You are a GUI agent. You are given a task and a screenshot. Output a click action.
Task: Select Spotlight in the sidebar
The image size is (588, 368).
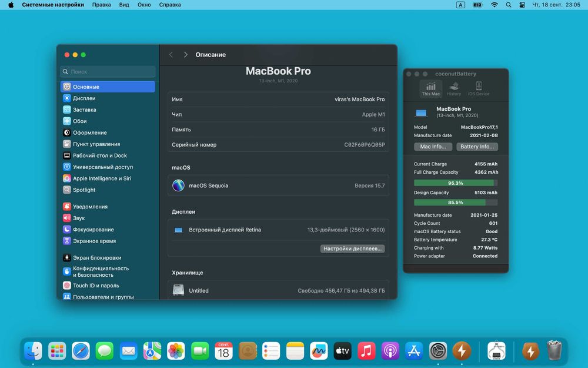[x=108, y=190]
